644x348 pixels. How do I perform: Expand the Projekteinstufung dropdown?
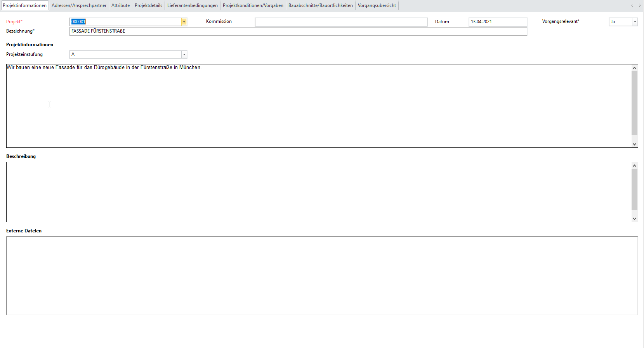184,54
